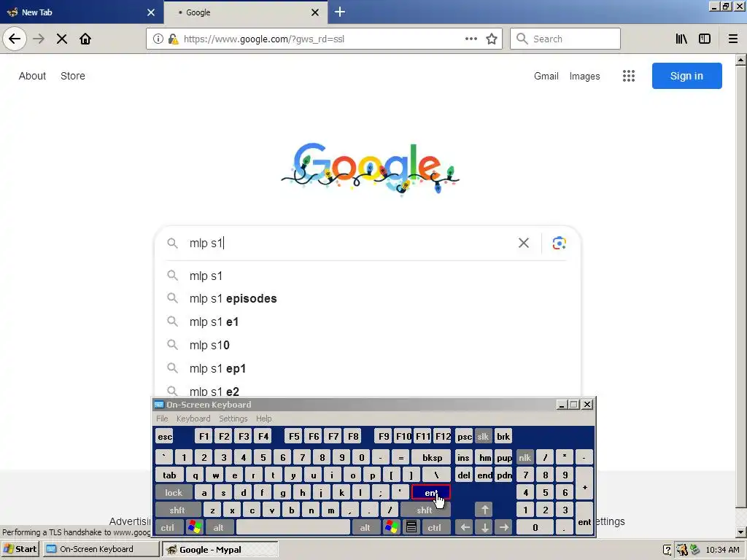Stop loading the page with the X button

click(x=62, y=39)
